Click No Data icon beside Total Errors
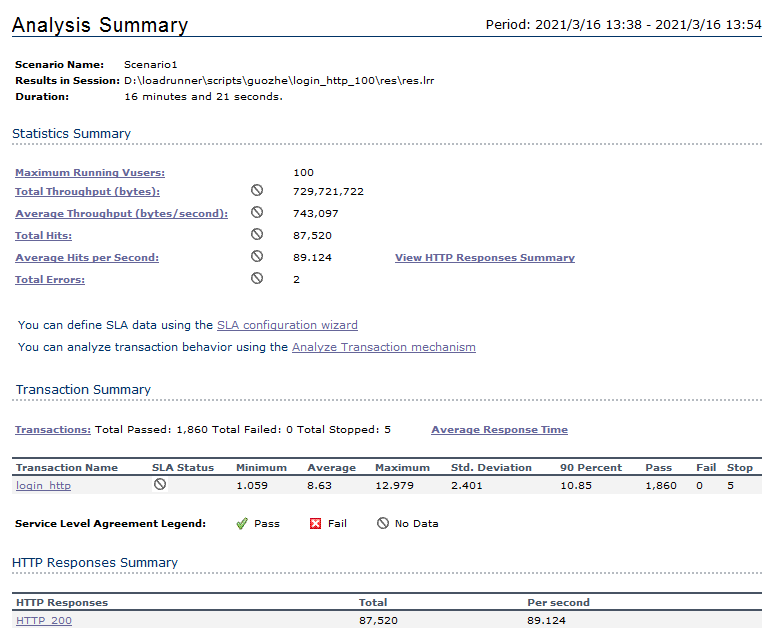This screenshot has height=642, width=782. (256, 278)
